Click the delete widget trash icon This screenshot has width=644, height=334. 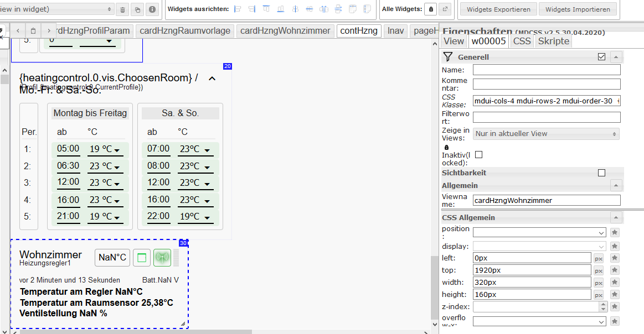pyautogui.click(x=123, y=9)
